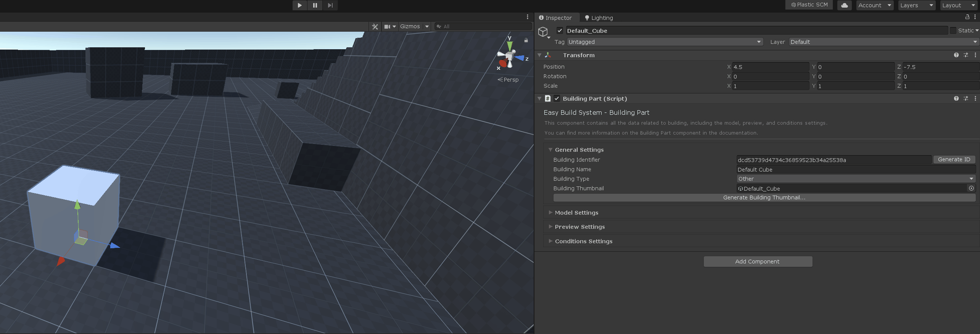Screen dimensions: 980x334
Task: Lock the Inspector panel with padlock icon
Action: point(967,17)
